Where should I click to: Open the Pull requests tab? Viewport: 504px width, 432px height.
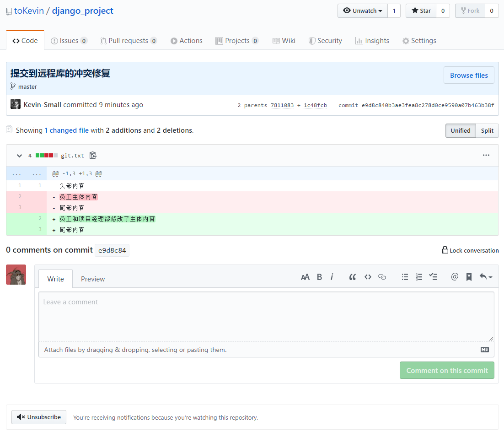point(128,41)
